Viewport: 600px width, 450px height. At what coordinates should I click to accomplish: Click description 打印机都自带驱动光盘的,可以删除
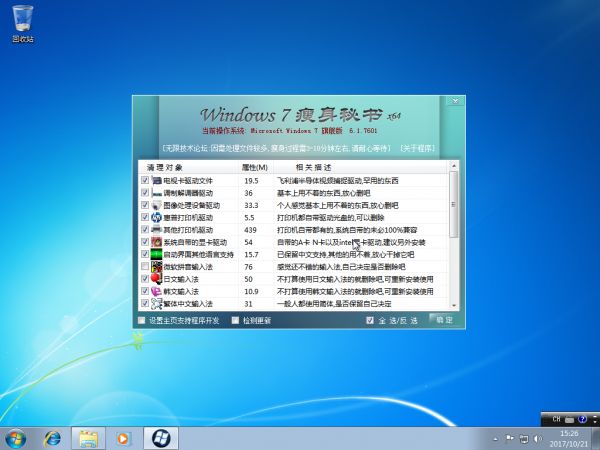(x=331, y=218)
